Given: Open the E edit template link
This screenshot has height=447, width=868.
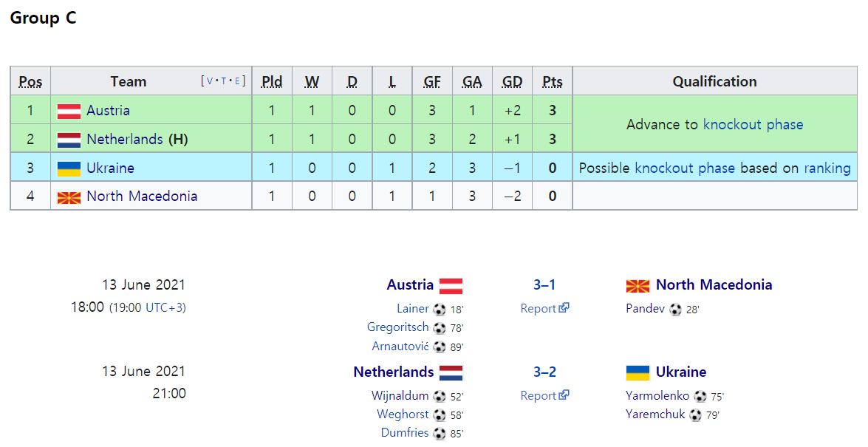Looking at the screenshot, I should pos(237,81).
